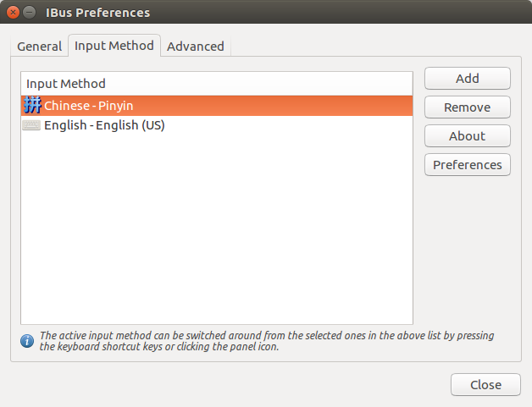
Task: Select the English - English (US) entry
Action: point(217,125)
